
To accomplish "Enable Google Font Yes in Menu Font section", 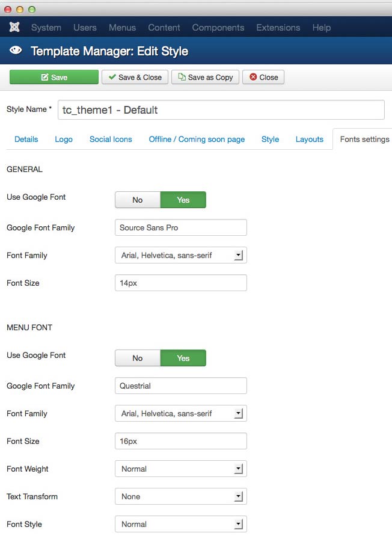I will click(183, 358).
